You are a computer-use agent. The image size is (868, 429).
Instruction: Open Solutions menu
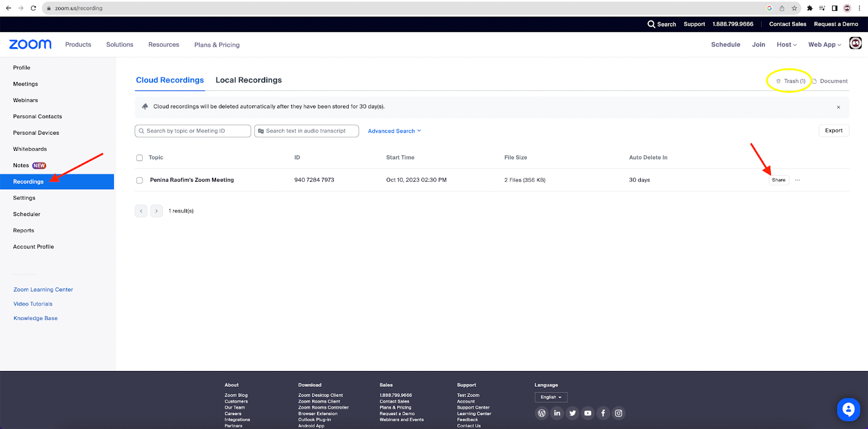120,44
